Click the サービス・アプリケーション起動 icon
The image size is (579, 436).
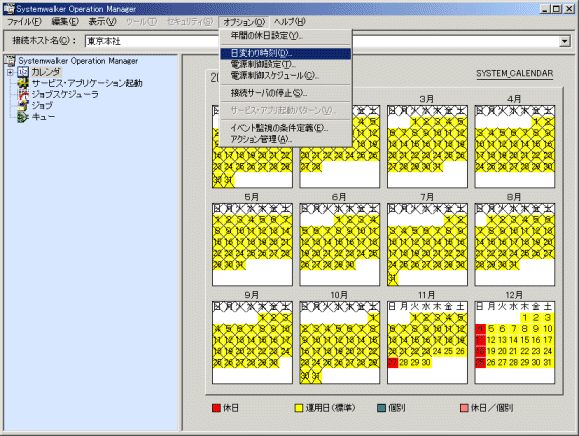(x=23, y=83)
